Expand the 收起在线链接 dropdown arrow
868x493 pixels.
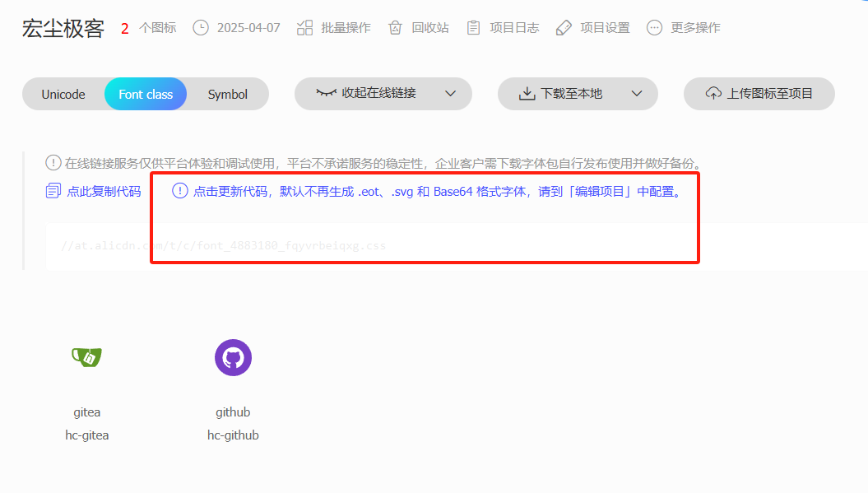click(450, 94)
